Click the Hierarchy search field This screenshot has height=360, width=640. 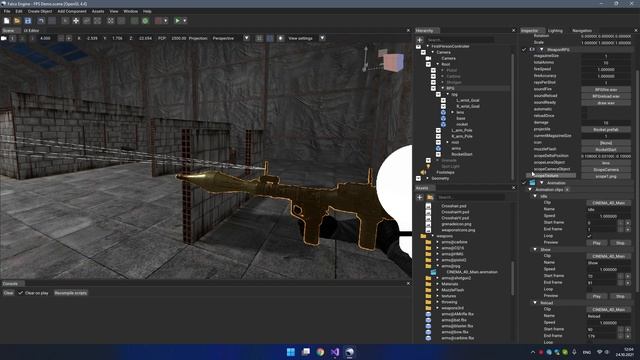(460, 40)
